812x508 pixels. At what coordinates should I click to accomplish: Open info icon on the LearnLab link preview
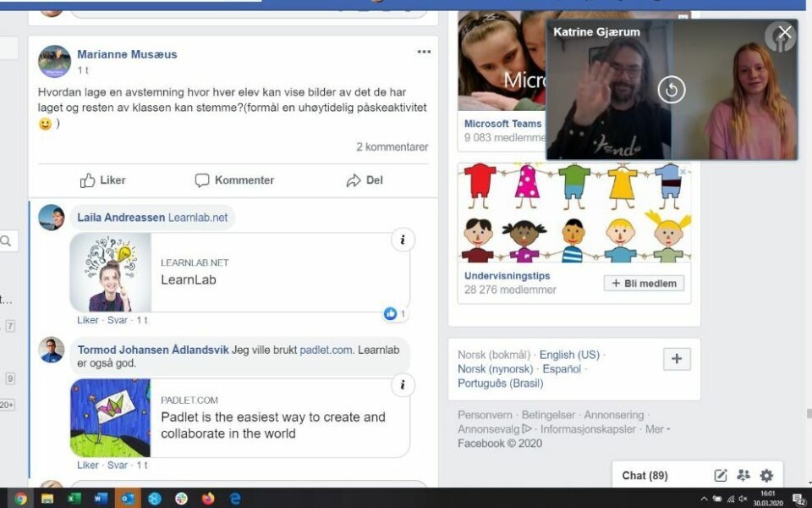[403, 240]
